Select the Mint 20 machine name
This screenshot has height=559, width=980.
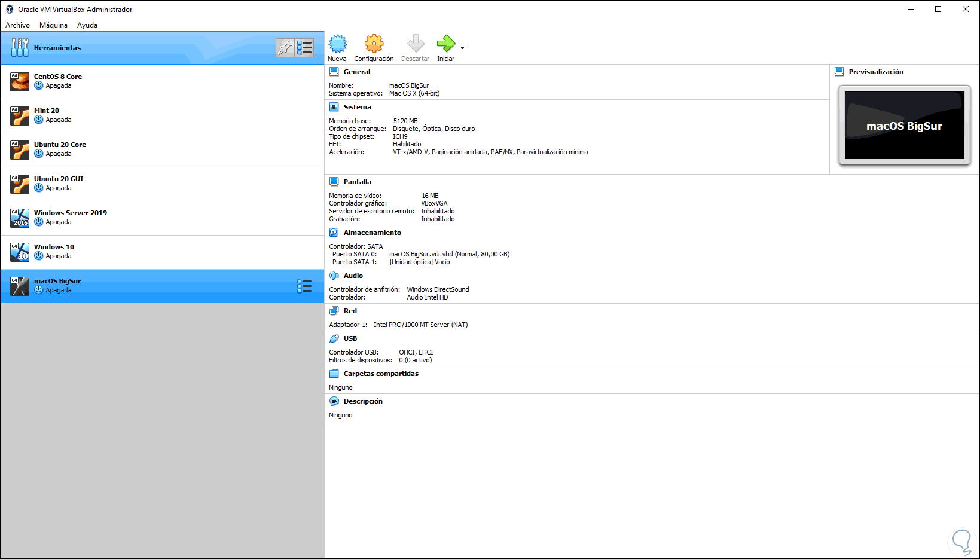point(47,111)
